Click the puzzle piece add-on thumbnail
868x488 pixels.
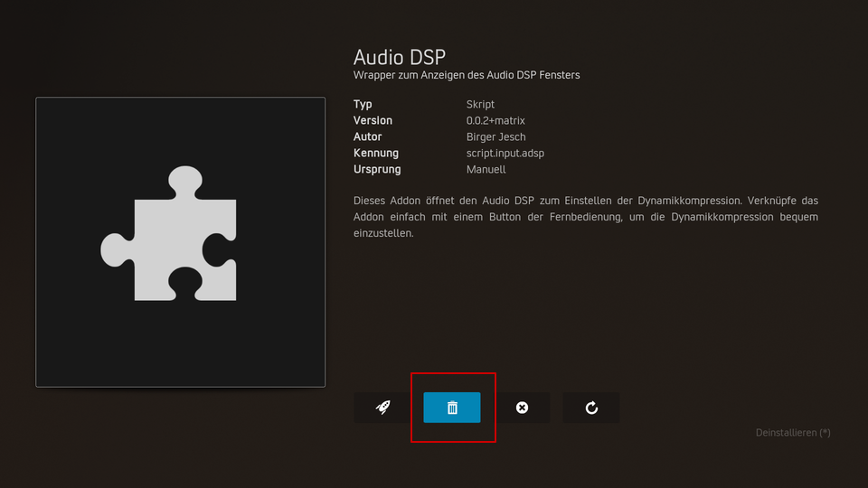(181, 242)
